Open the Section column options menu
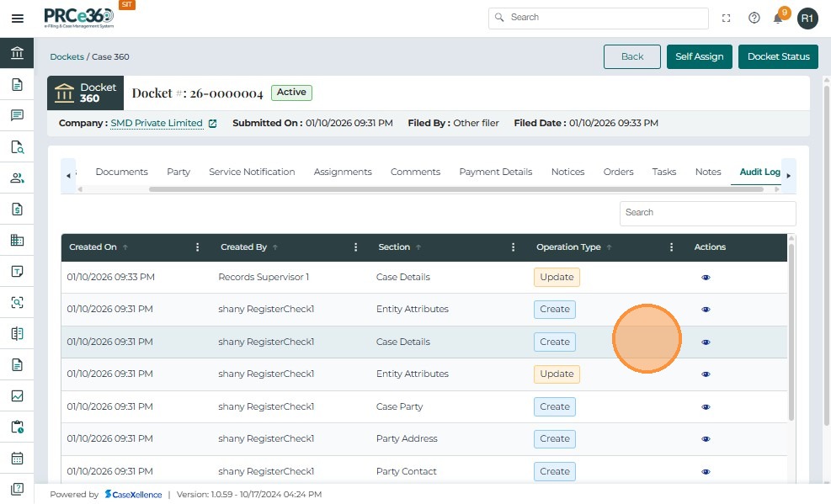 coord(514,247)
